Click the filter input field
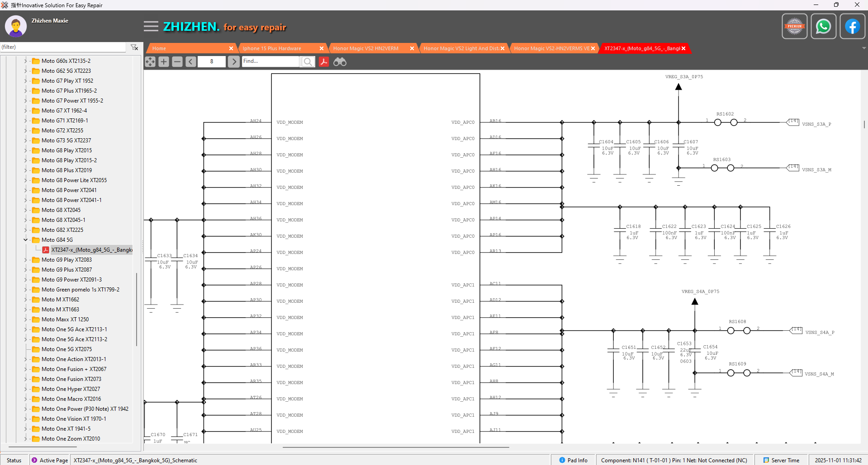The width and height of the screenshot is (868, 465). (63, 47)
